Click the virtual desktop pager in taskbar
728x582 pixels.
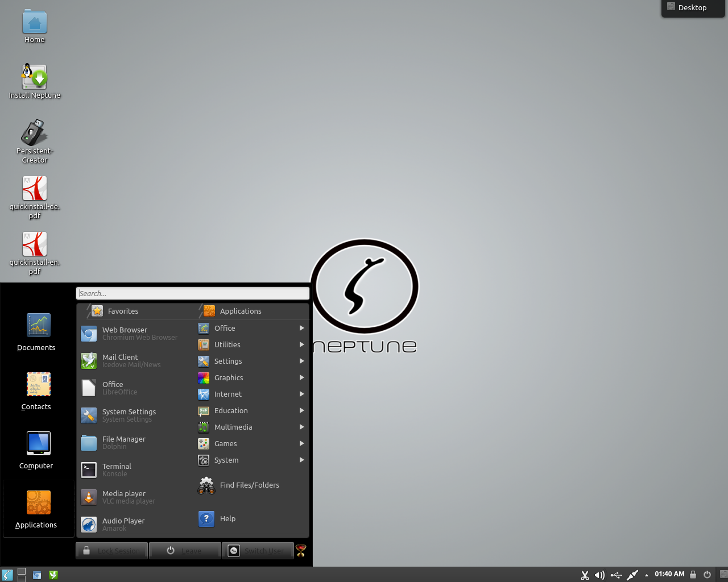click(x=22, y=575)
